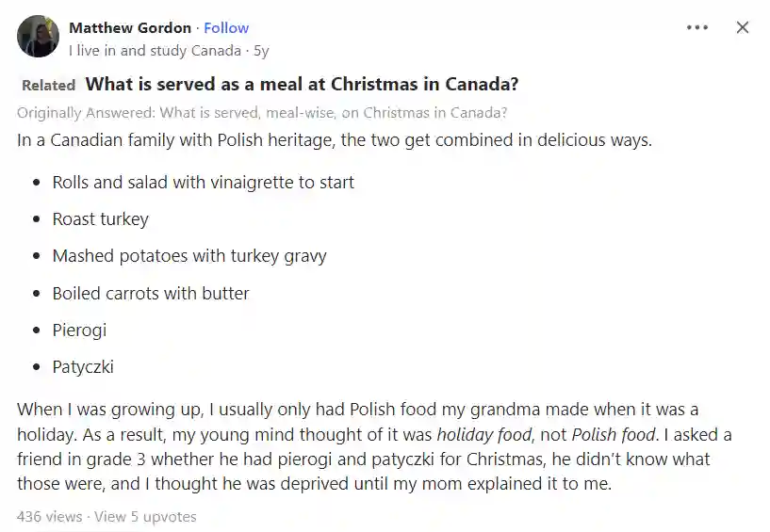Open Matthew Gordon's profile name link

(x=130, y=28)
